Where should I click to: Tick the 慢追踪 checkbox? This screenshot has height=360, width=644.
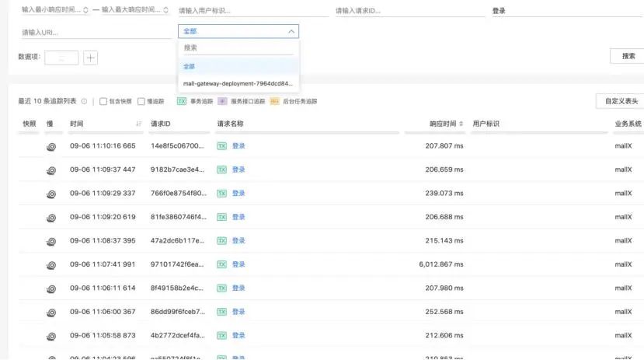(141, 101)
